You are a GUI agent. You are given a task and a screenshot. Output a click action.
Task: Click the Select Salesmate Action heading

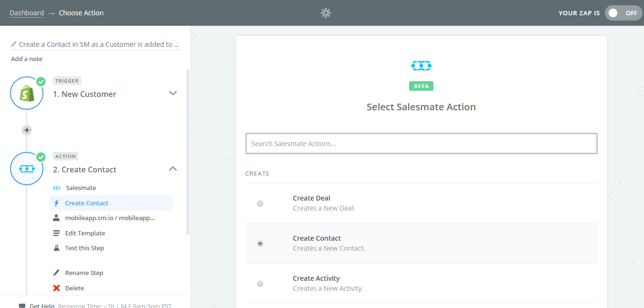(x=421, y=107)
